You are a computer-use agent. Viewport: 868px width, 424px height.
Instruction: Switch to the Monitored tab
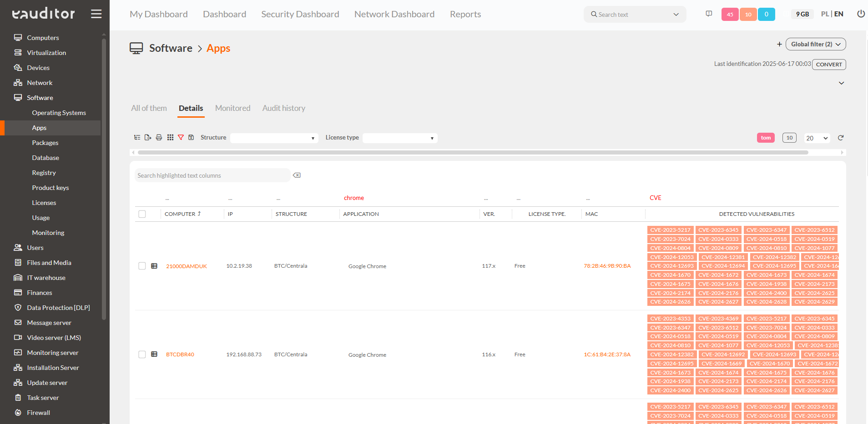click(232, 108)
